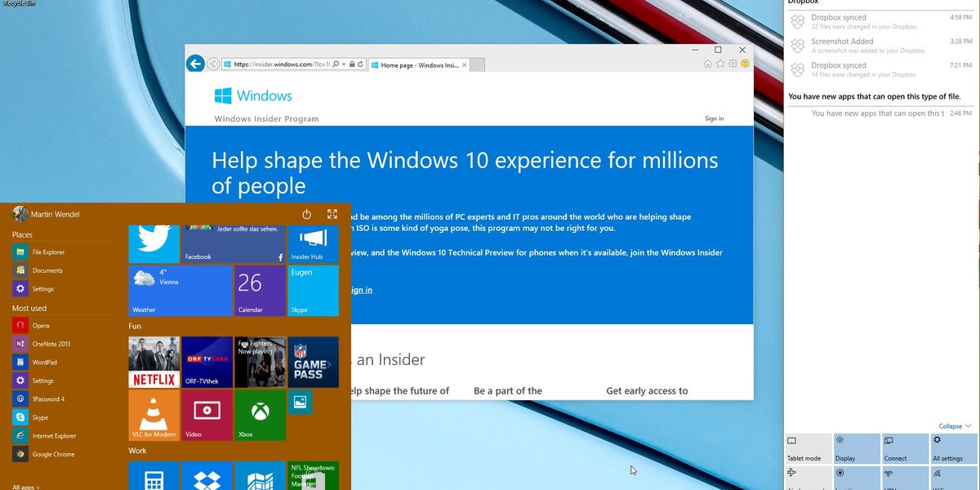Click the Start menu power button
Viewport: 980px width, 490px height.
(x=306, y=214)
